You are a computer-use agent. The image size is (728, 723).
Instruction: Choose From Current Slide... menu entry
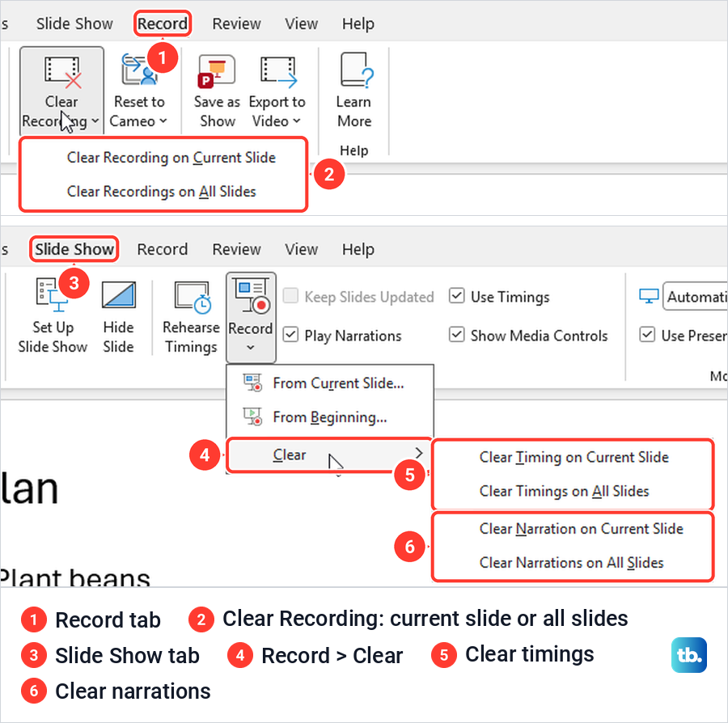(330, 383)
